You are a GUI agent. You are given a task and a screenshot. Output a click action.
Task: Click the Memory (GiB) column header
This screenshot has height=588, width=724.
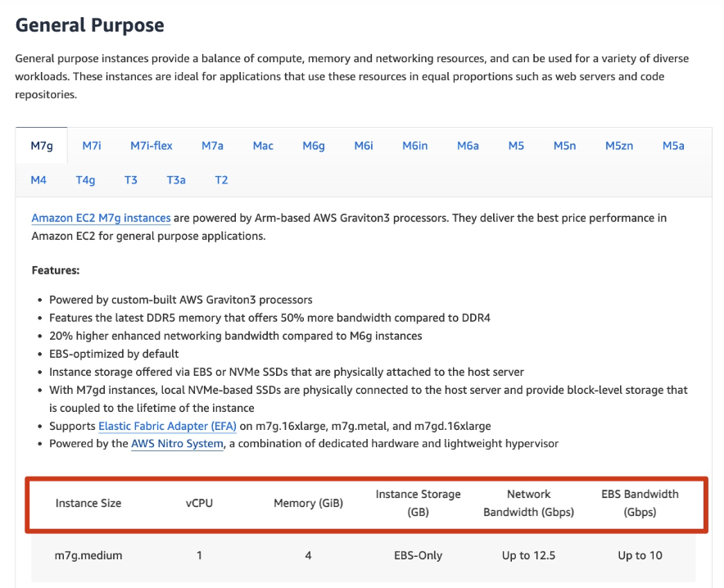pos(309,503)
